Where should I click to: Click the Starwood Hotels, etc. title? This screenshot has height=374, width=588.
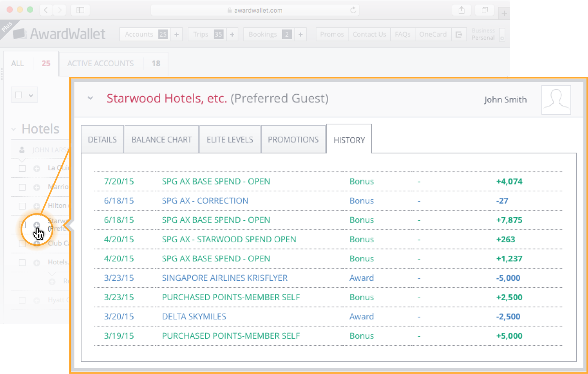[167, 98]
